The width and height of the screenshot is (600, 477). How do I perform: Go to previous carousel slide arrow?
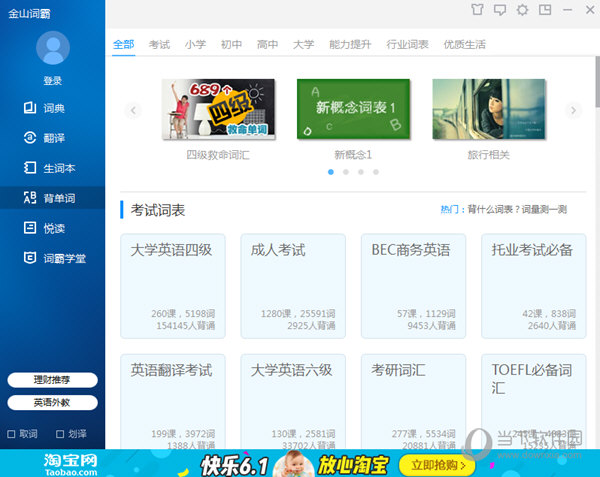[x=133, y=111]
